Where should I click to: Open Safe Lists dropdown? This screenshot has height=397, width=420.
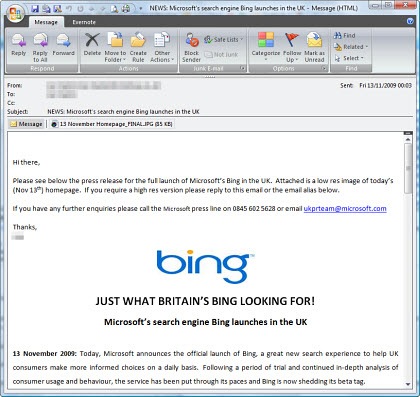click(224, 40)
